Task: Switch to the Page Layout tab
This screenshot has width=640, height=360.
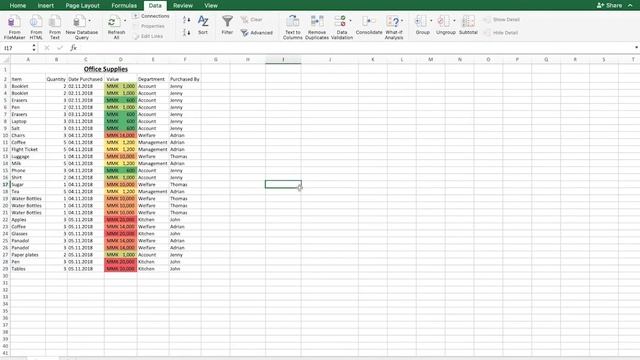Action: (82, 5)
